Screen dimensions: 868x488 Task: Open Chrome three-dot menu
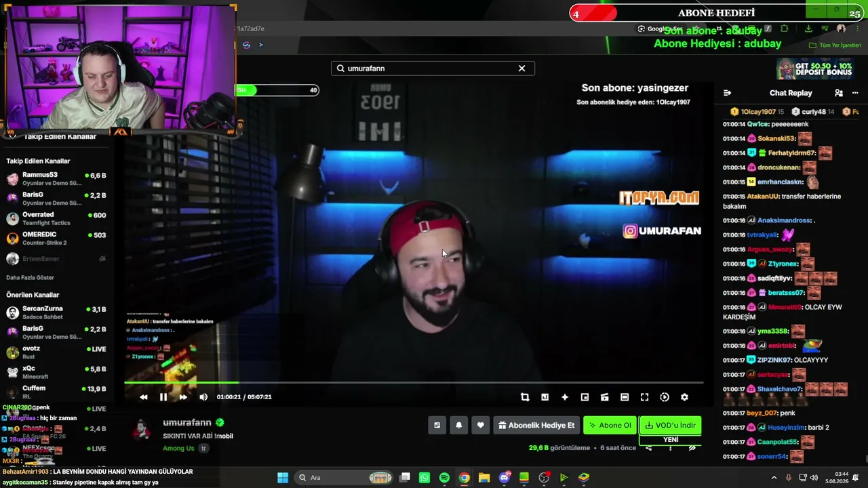point(856,28)
